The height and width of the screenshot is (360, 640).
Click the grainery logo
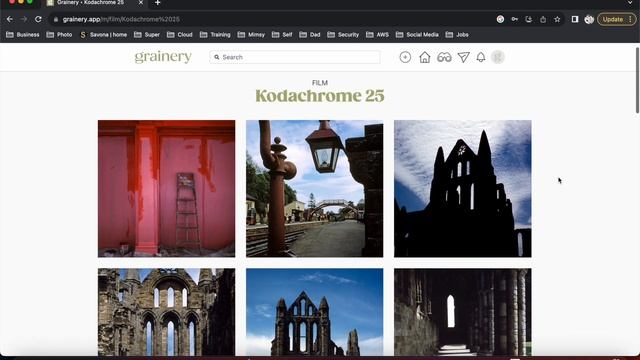pos(163,57)
